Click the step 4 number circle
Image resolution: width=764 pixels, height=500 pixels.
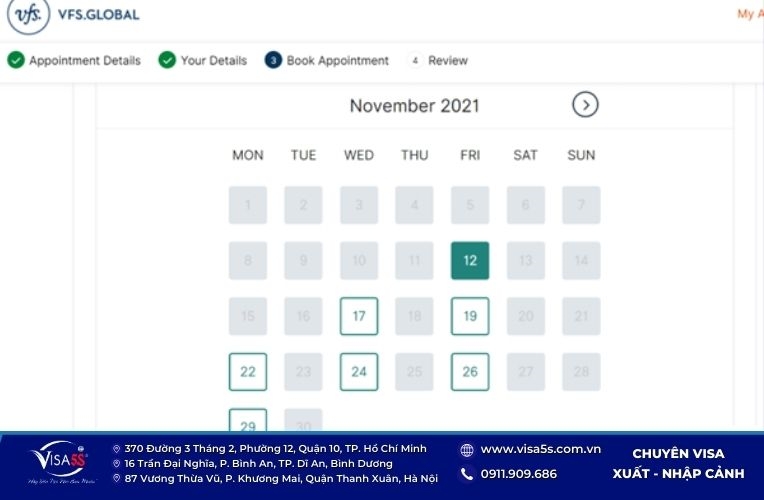pyautogui.click(x=414, y=60)
